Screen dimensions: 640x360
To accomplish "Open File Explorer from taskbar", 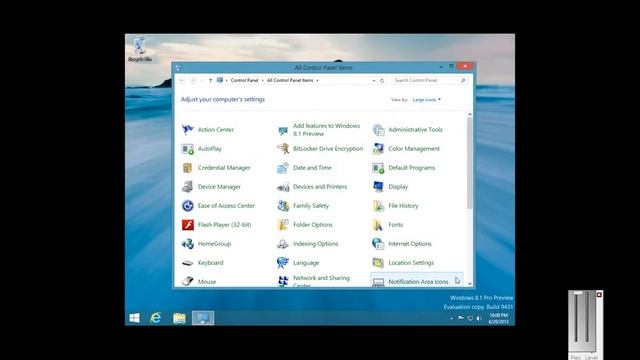I will click(x=179, y=318).
